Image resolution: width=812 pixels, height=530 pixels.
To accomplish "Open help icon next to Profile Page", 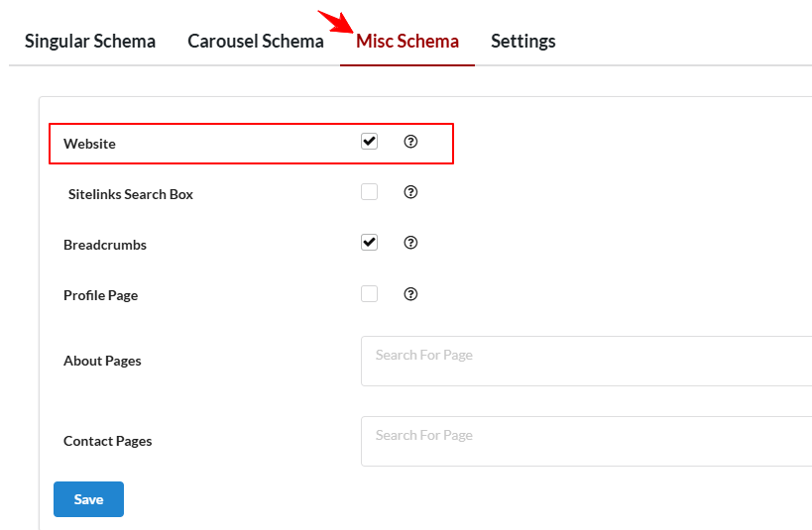I will pyautogui.click(x=410, y=294).
